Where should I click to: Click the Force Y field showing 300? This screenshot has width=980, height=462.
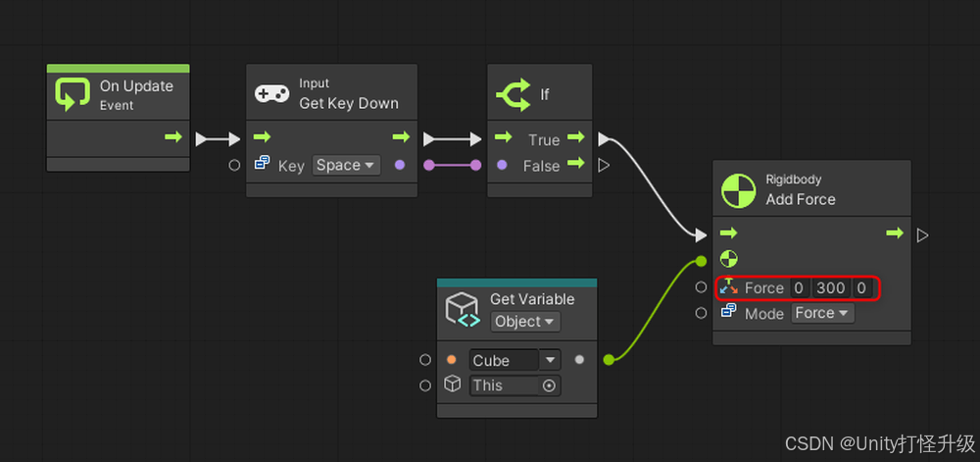coord(831,287)
